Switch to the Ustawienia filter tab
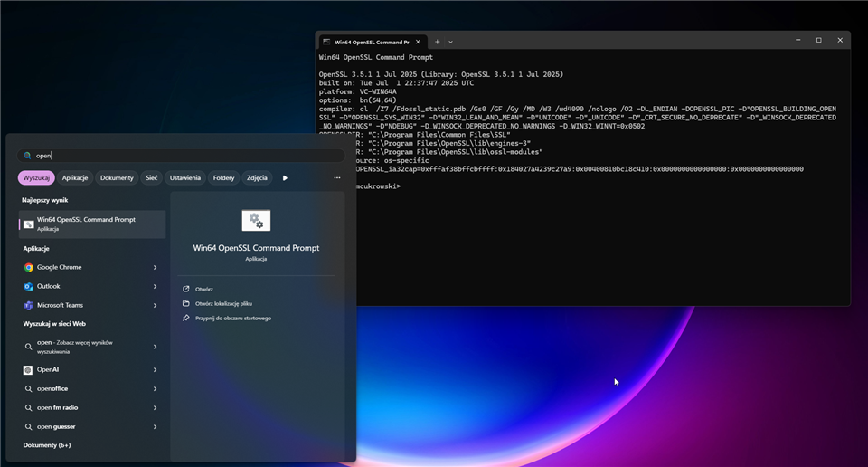Image resolution: width=868 pixels, height=467 pixels. pyautogui.click(x=184, y=177)
